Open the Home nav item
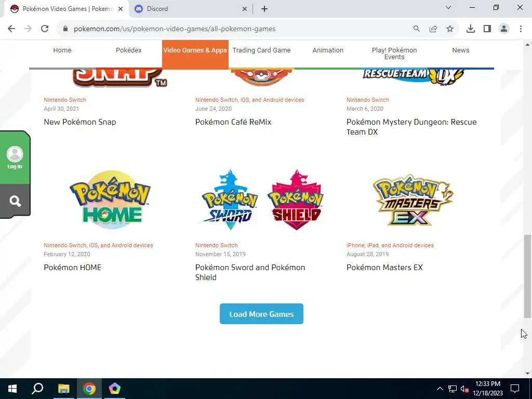 point(62,50)
